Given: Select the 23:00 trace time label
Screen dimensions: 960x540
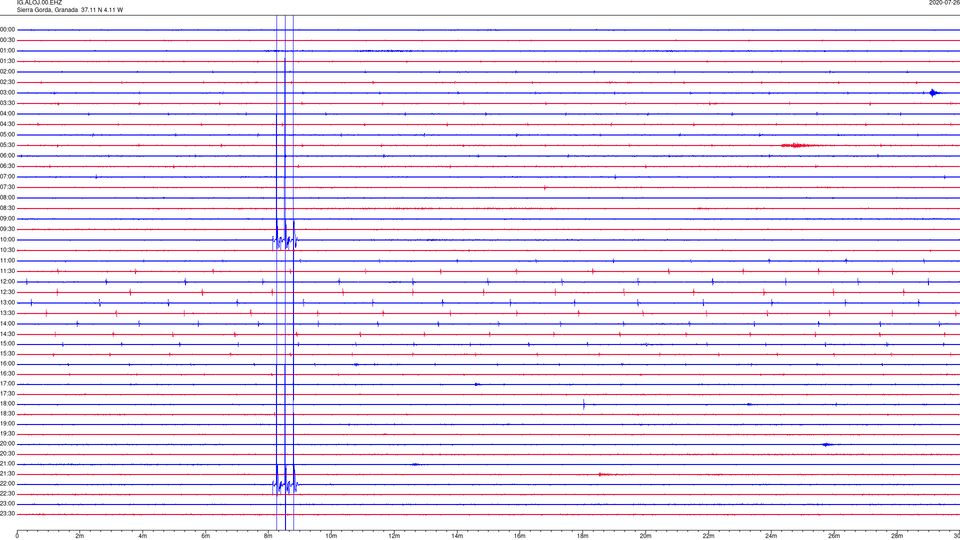Looking at the screenshot, I should 8,504.
